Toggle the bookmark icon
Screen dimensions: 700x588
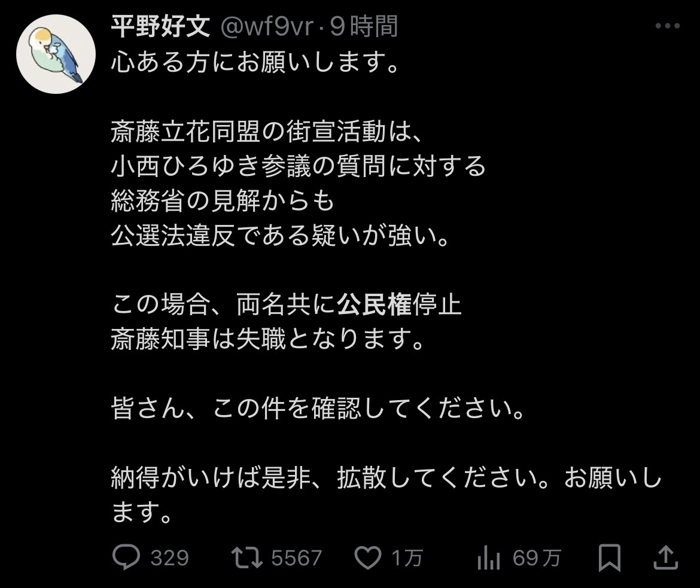610,557
